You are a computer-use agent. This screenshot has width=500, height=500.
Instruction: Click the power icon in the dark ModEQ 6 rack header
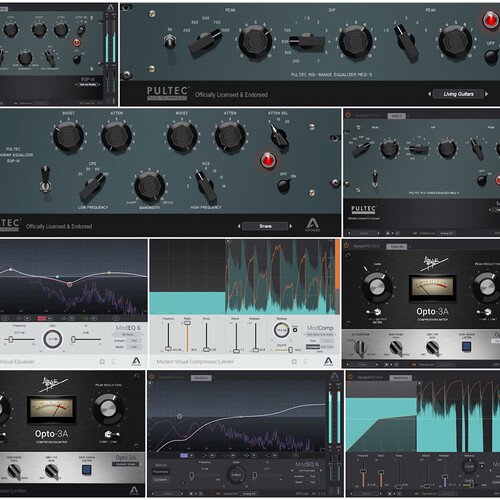click(x=152, y=377)
